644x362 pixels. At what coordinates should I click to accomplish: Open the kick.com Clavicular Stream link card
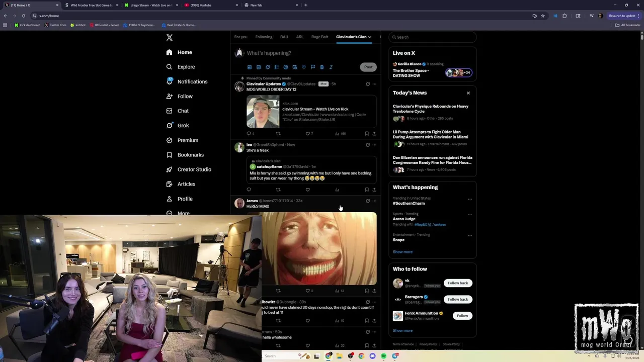(311, 112)
